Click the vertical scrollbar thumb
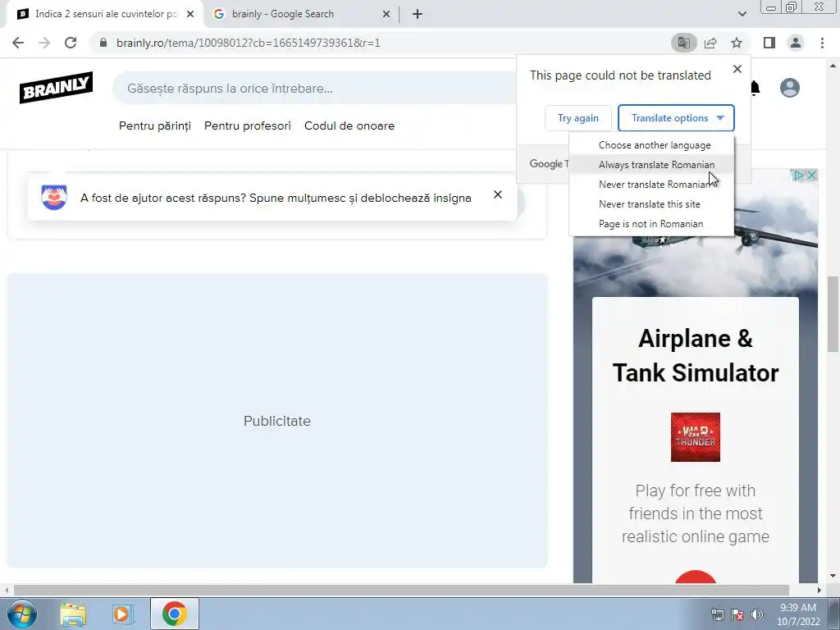The height and width of the screenshot is (630, 840). 833,314
